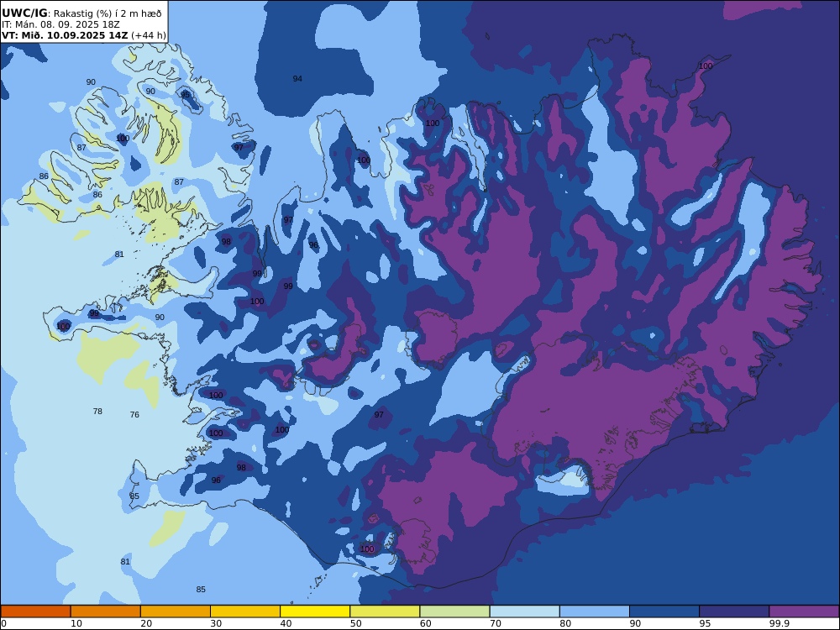Screen dimensions: 840x630
Task: Select the legend tick label '99.9'
Action: click(x=779, y=623)
